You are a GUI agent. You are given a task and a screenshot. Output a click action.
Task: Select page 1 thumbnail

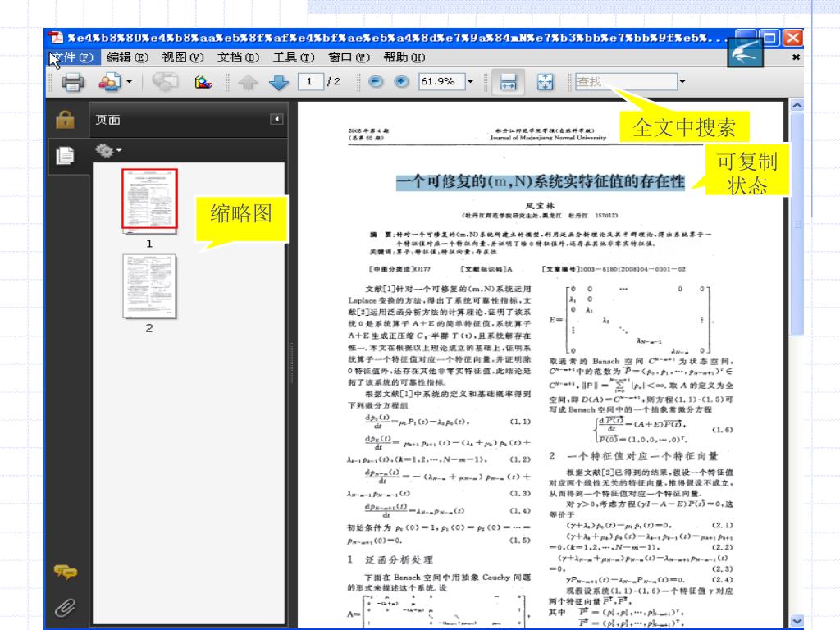[x=149, y=201]
